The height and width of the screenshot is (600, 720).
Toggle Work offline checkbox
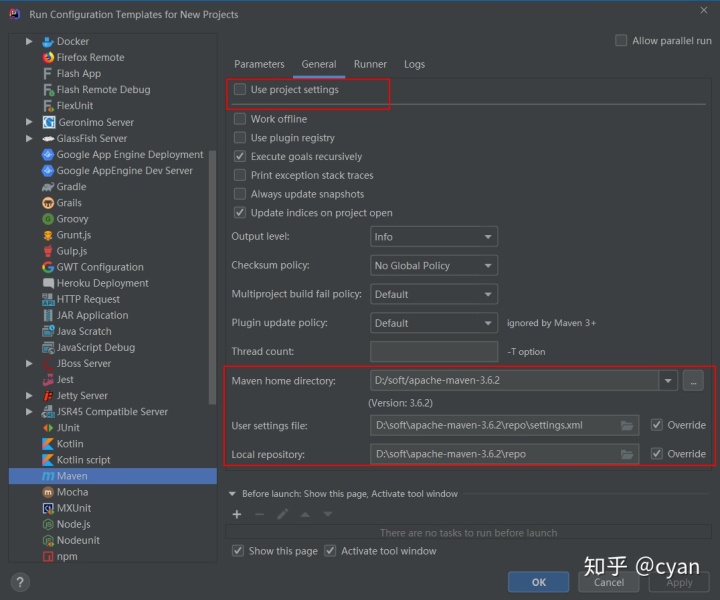[240, 119]
